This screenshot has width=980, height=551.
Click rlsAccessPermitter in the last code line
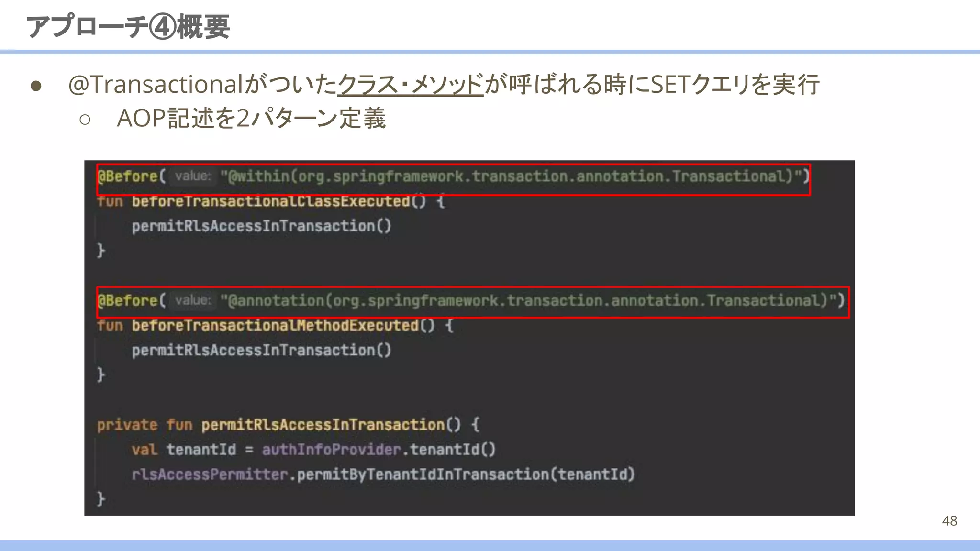coord(210,474)
